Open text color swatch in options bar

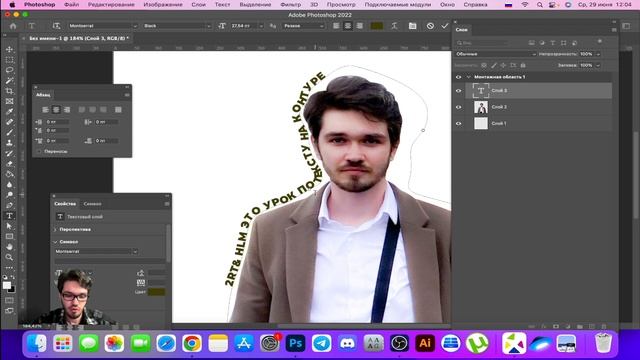[x=376, y=26]
